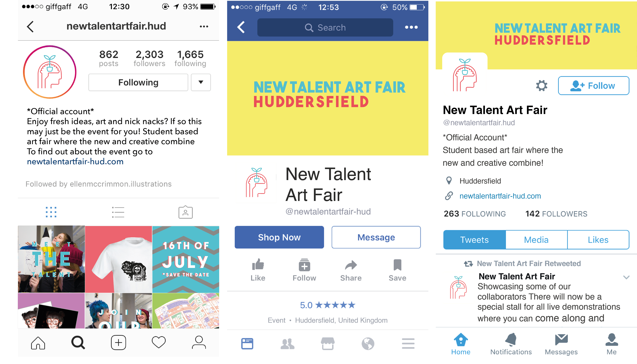Switch to the Likes tab

(x=598, y=240)
